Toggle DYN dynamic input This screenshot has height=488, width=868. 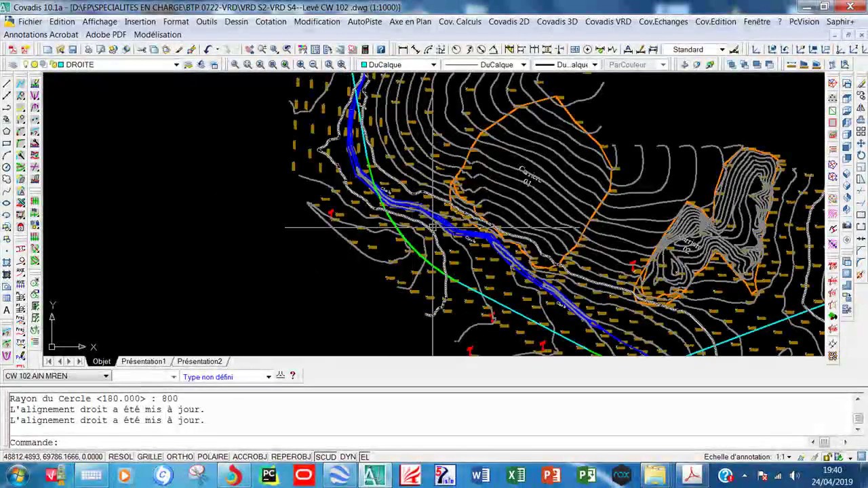(348, 457)
